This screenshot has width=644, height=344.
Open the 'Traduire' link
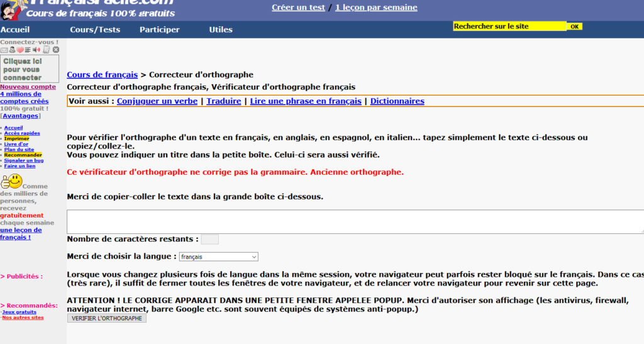coord(223,101)
